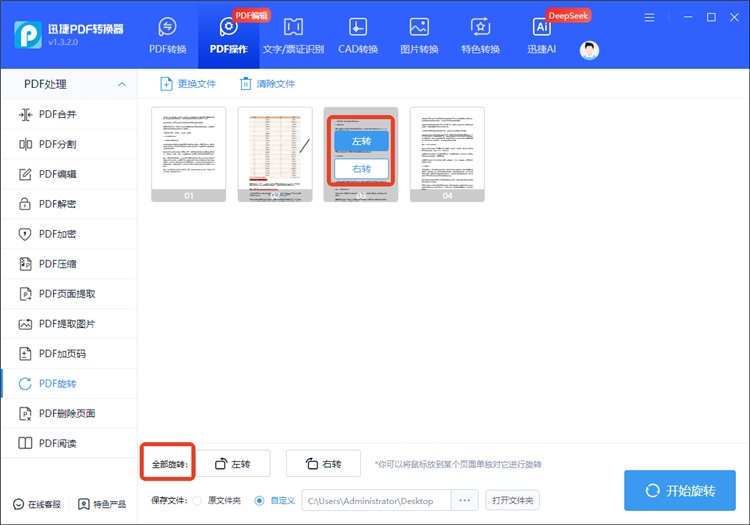This screenshot has width=750, height=525.
Task: Rotate all pages left 左转
Action: (x=233, y=464)
